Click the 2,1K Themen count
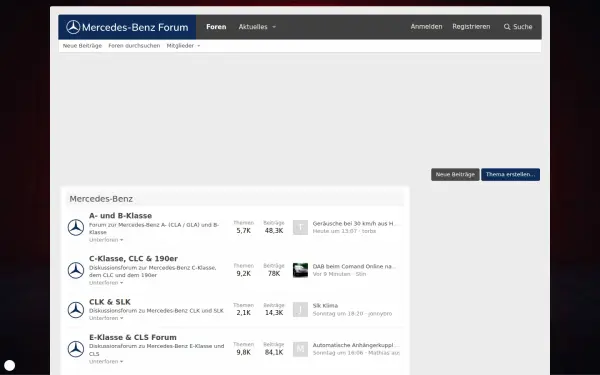600x375 pixels. [x=244, y=313]
